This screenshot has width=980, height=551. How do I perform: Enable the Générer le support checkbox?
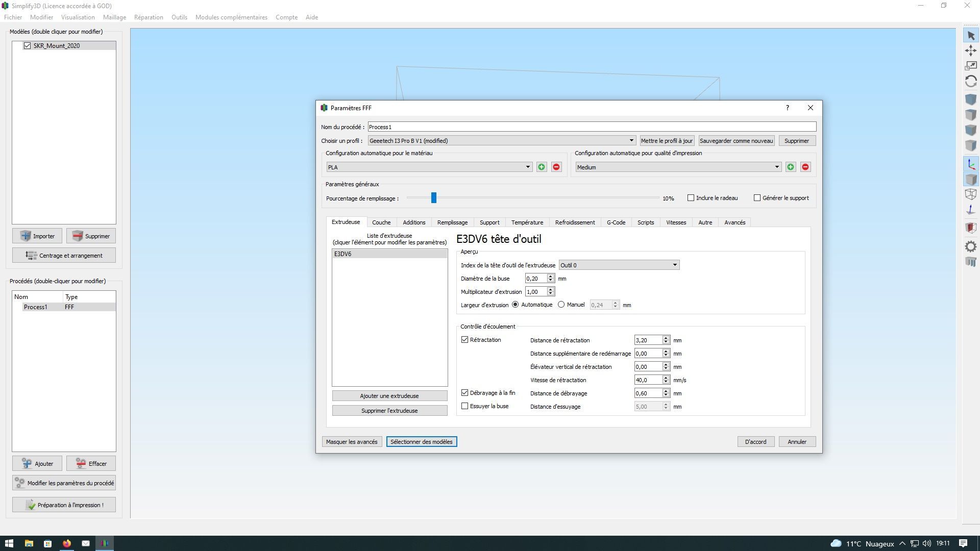[757, 198]
